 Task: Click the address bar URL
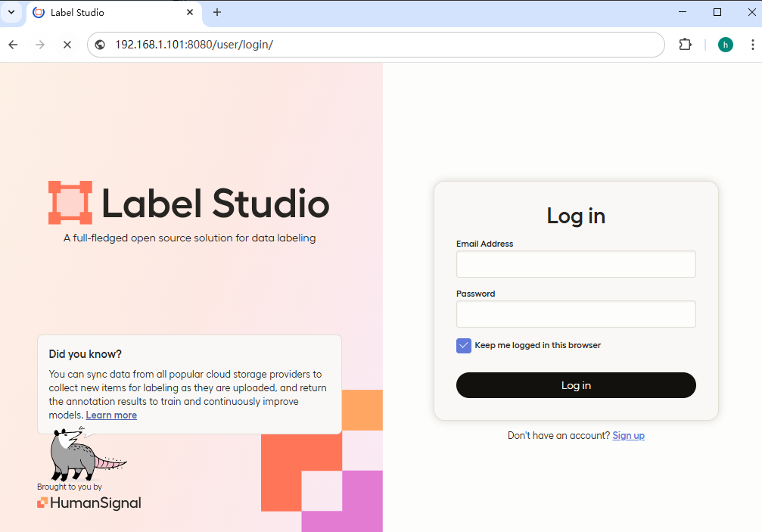194,45
